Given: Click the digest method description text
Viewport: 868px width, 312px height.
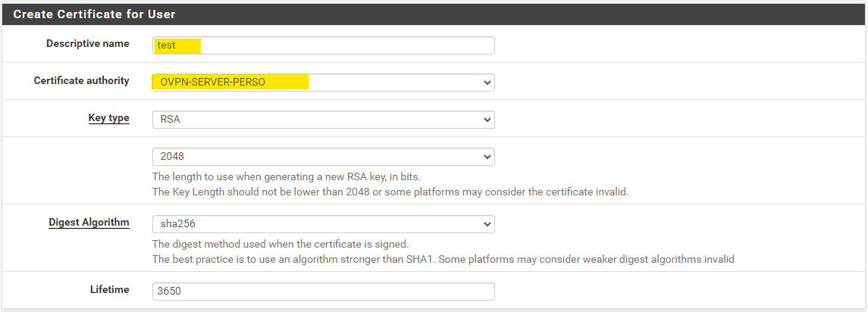Looking at the screenshot, I should (x=280, y=244).
